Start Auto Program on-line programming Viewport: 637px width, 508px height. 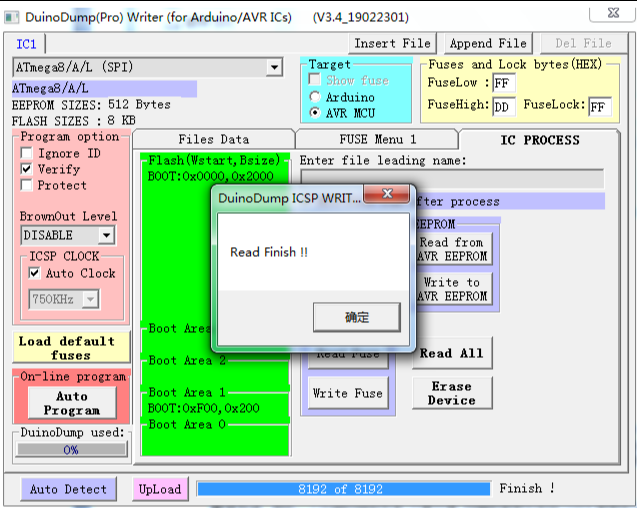click(72, 403)
